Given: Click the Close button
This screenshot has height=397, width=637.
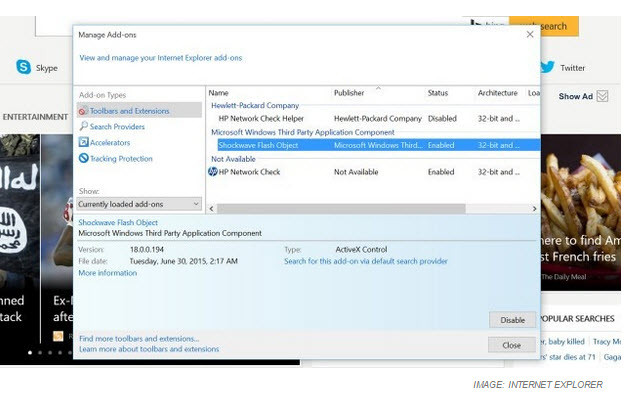Looking at the screenshot, I should tap(511, 345).
